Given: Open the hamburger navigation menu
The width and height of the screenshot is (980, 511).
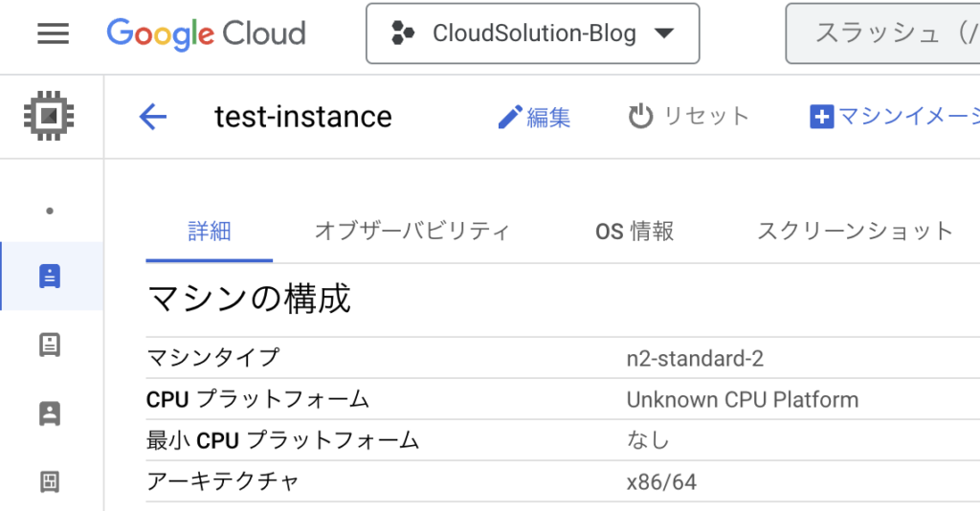Looking at the screenshot, I should tap(54, 33).
